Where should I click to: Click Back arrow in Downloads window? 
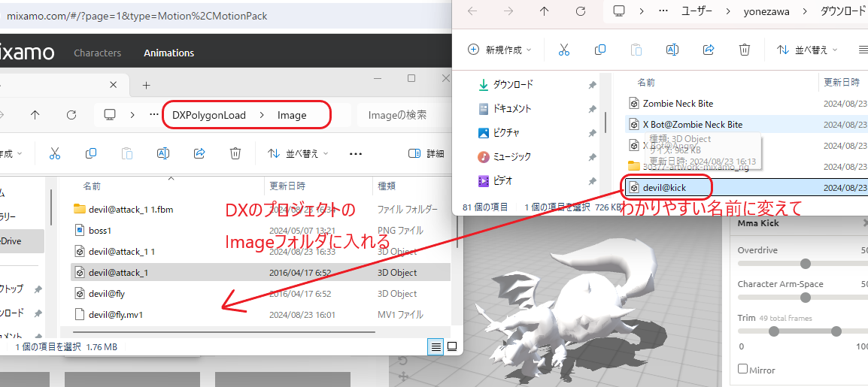pos(472,11)
